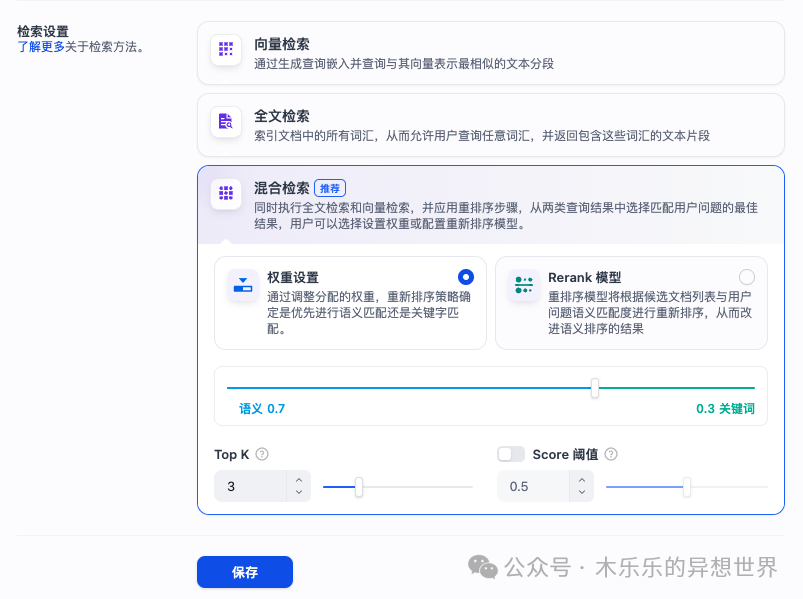Decrease the Top K value with down arrow
Screen dimensions: 803x599
[x=299, y=492]
